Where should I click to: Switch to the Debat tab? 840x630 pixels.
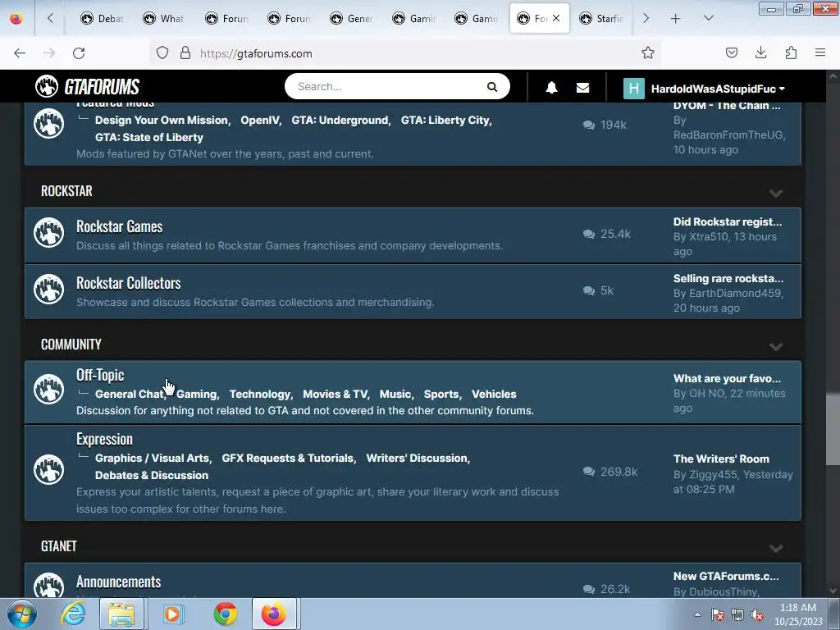tap(102, 19)
